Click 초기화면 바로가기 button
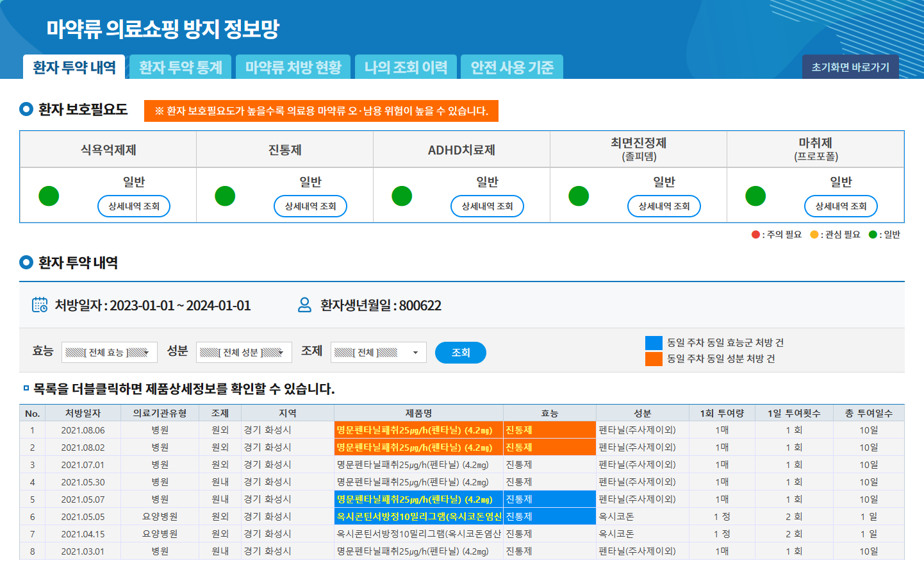 [850, 67]
